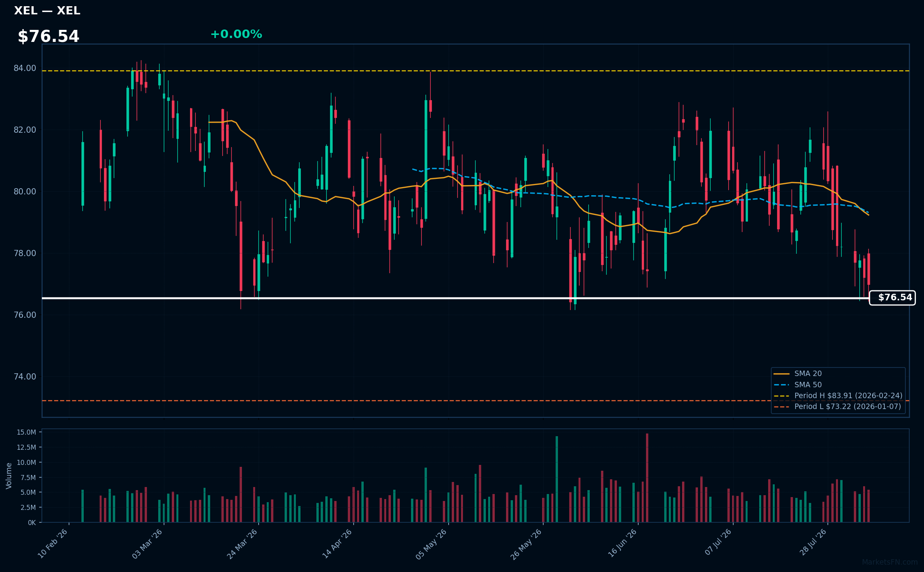Click the 12.5M volume axis label
This screenshot has width=924, height=572.
(26, 447)
